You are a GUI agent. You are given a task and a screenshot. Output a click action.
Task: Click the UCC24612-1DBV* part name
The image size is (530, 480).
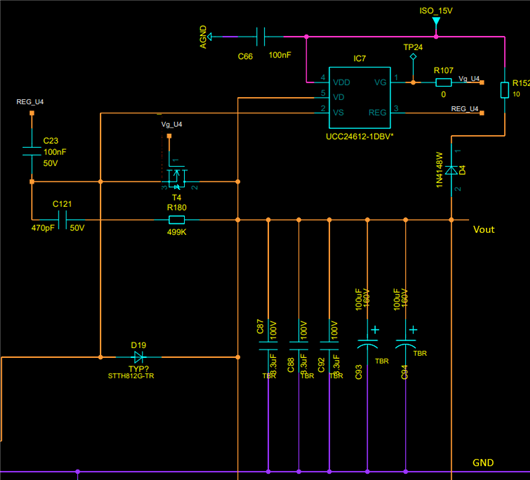click(360, 137)
